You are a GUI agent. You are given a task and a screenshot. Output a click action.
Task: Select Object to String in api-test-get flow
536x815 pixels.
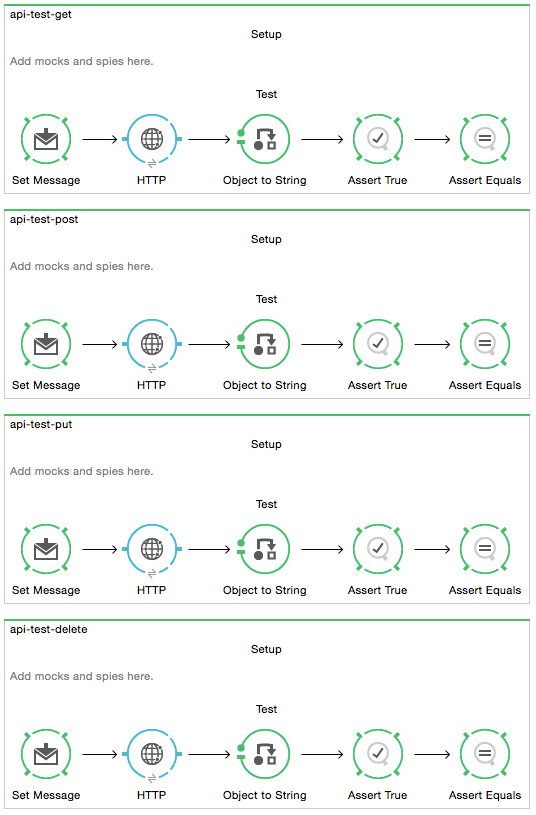pos(265,139)
